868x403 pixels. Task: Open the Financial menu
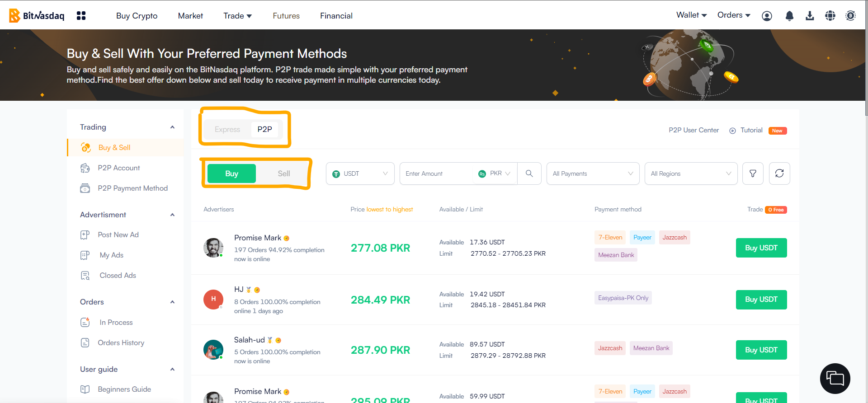click(x=336, y=16)
